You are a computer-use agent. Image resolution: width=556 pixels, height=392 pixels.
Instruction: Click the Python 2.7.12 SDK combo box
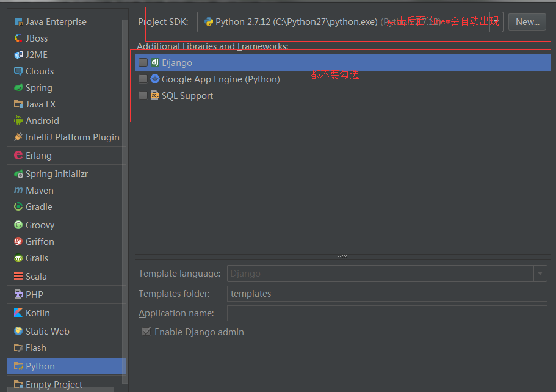coord(350,22)
